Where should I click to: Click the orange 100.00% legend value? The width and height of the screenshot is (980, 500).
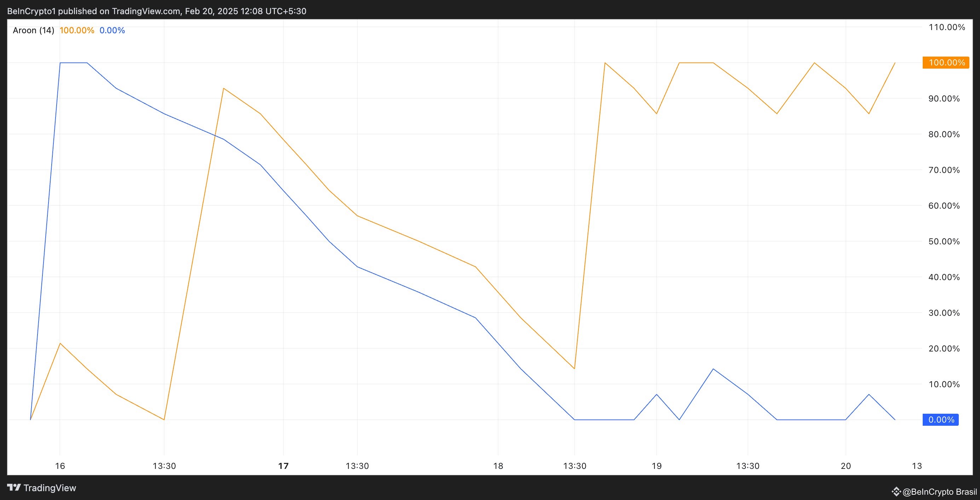[77, 30]
